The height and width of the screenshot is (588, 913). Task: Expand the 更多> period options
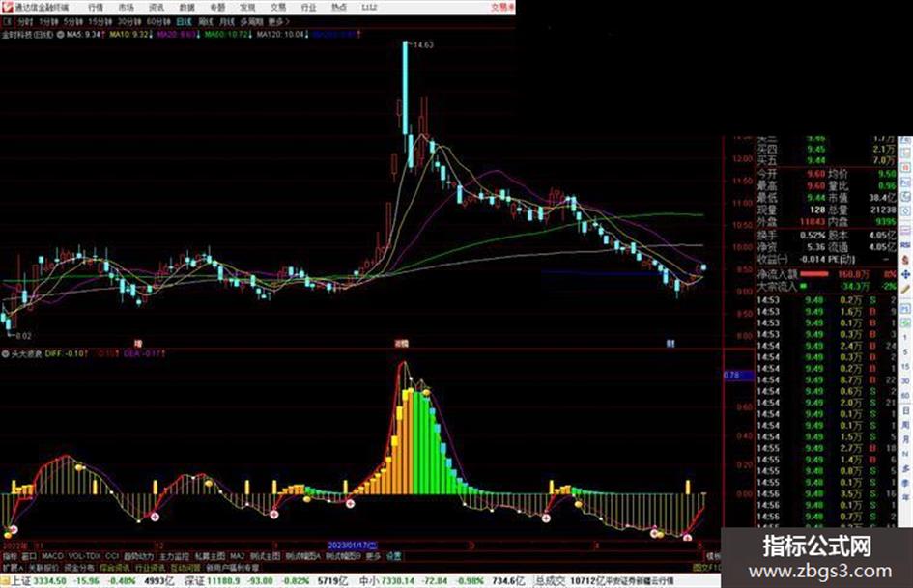[x=278, y=21]
